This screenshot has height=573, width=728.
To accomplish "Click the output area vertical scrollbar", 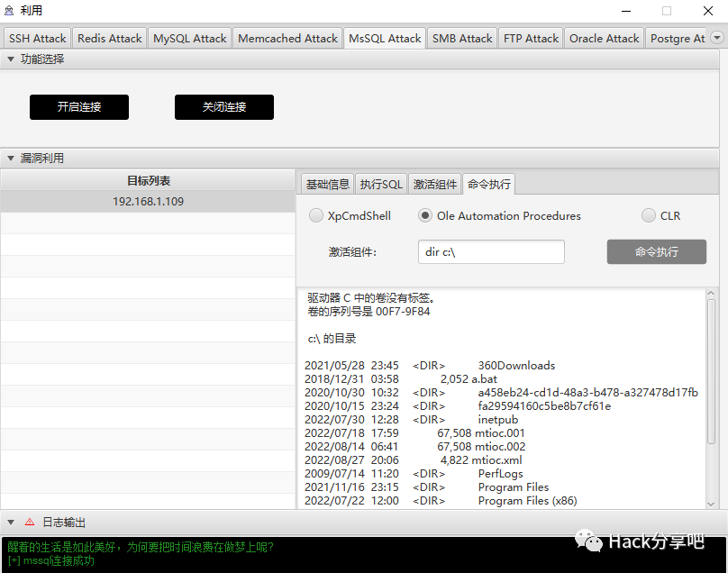I will click(x=711, y=396).
